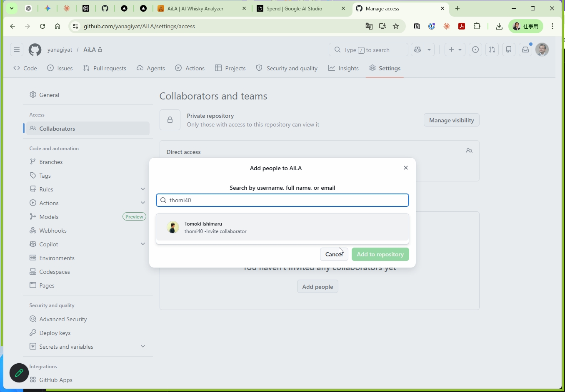565x392 pixels.
Task: Close the Add people dialog
Action: click(x=406, y=168)
